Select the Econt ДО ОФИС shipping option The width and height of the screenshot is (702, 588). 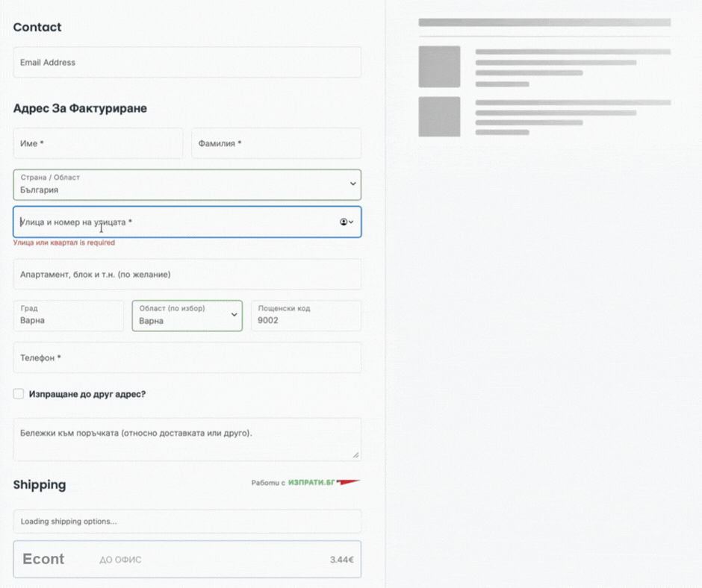coord(187,560)
